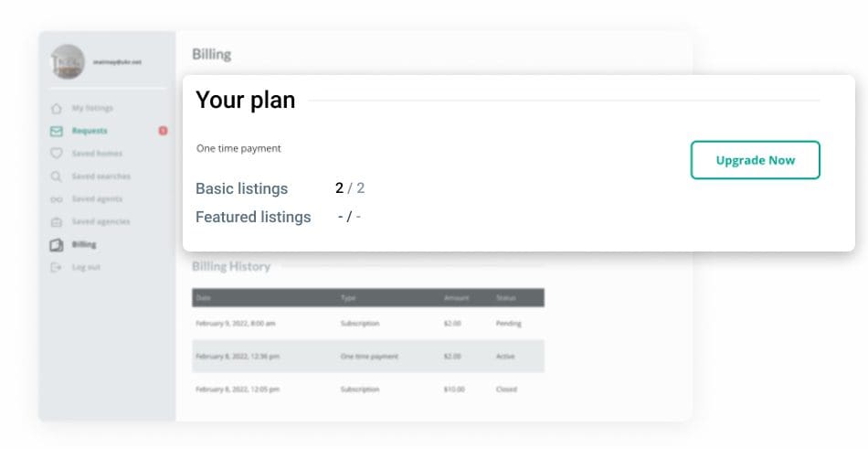Open the red Requests notification badge
This screenshot has width=868, height=449.
click(x=163, y=131)
